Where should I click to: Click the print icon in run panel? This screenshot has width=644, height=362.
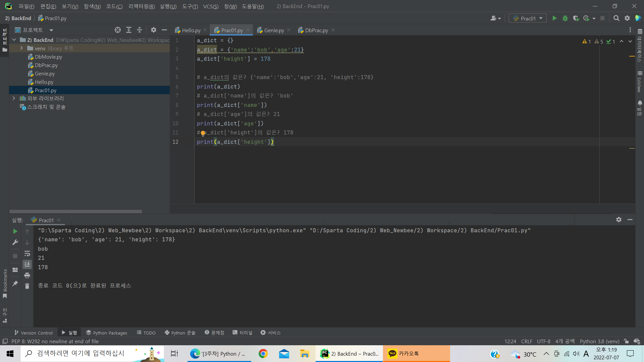(27, 276)
